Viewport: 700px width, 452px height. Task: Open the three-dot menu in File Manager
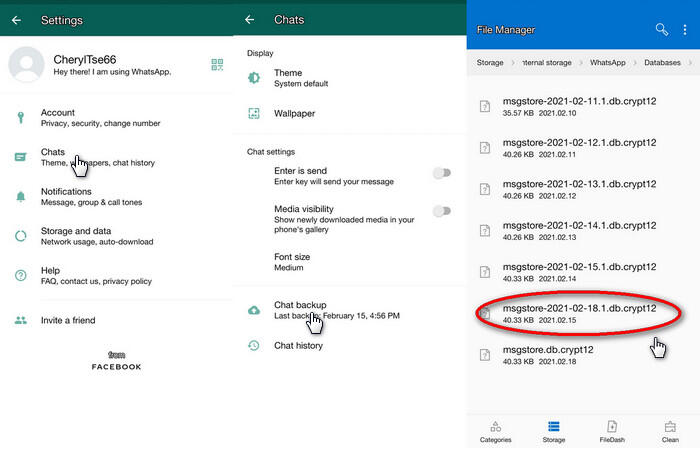[685, 30]
